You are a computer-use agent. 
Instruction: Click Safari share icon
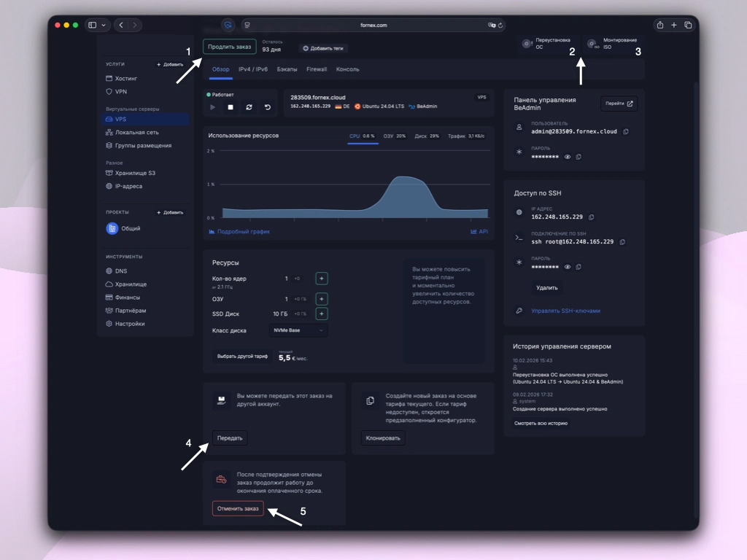pos(659,26)
